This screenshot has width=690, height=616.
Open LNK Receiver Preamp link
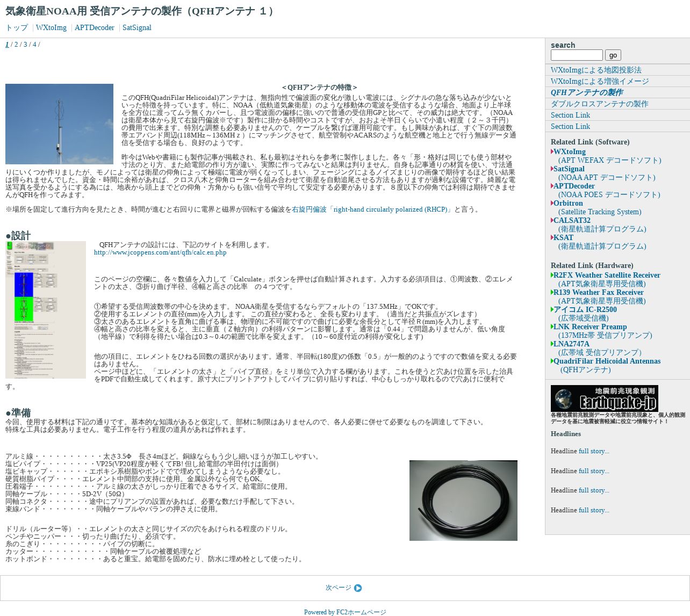point(590,327)
